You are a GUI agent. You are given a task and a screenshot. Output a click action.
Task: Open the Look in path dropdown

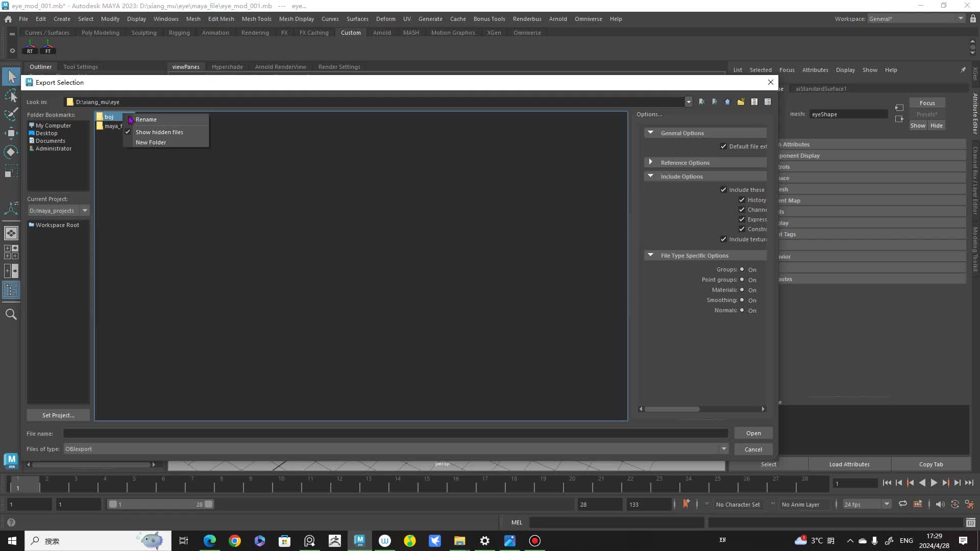[x=689, y=102]
